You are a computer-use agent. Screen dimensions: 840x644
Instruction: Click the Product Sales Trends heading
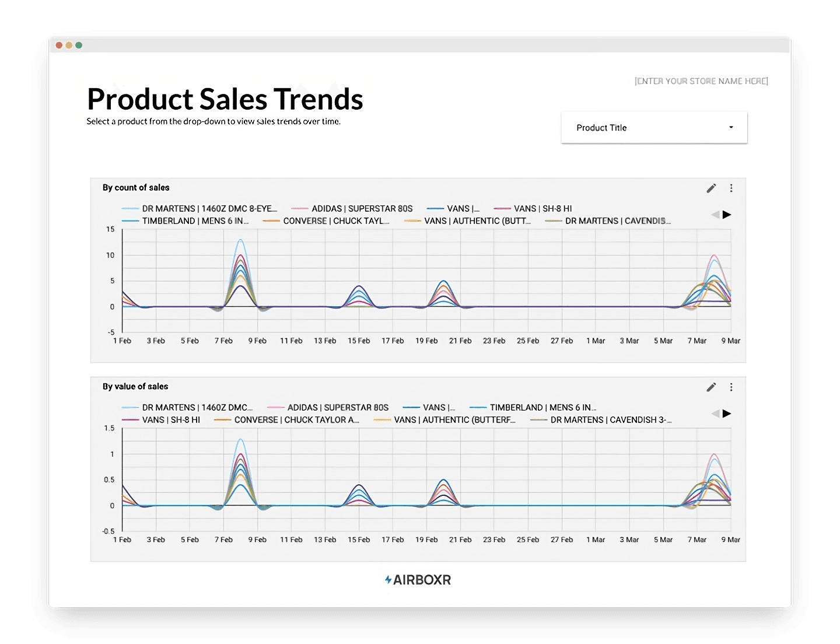pos(225,99)
